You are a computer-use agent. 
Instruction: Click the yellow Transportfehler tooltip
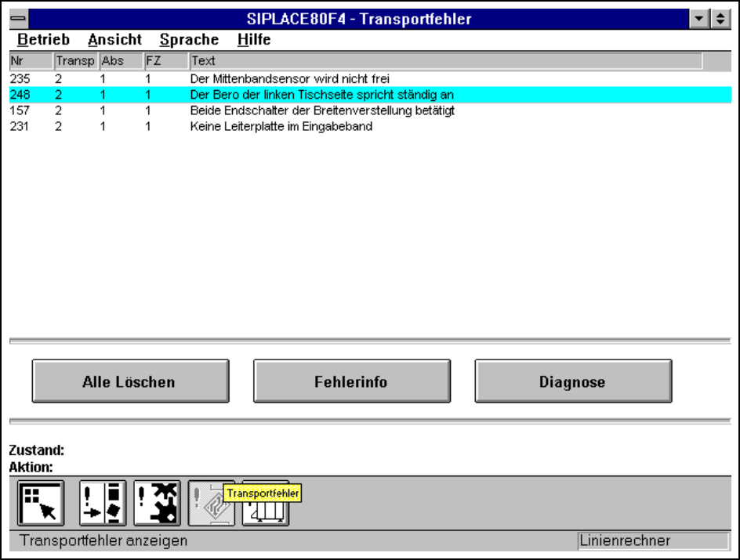tap(263, 493)
